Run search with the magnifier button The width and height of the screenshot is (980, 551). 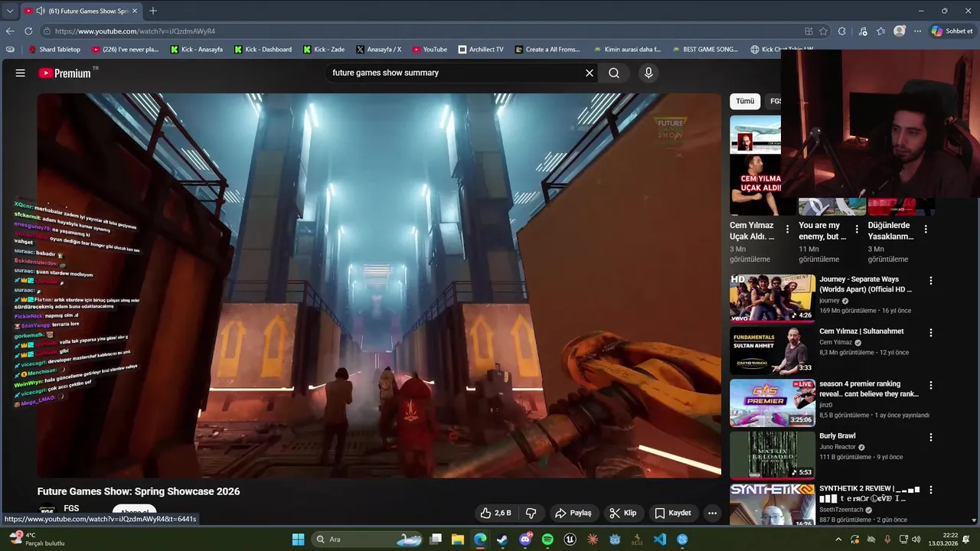pyautogui.click(x=614, y=73)
